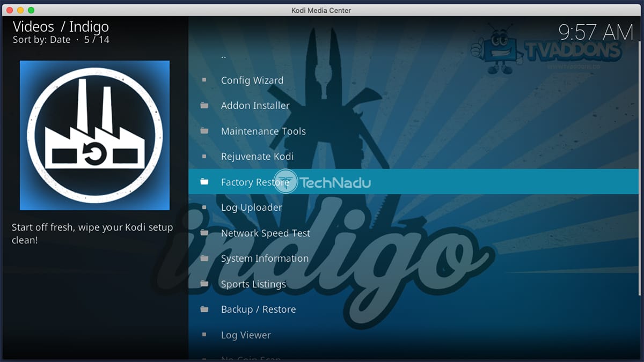Image resolution: width=644 pixels, height=362 pixels.
Task: Click bullet icon beside Config Wizard
Action: tap(204, 80)
